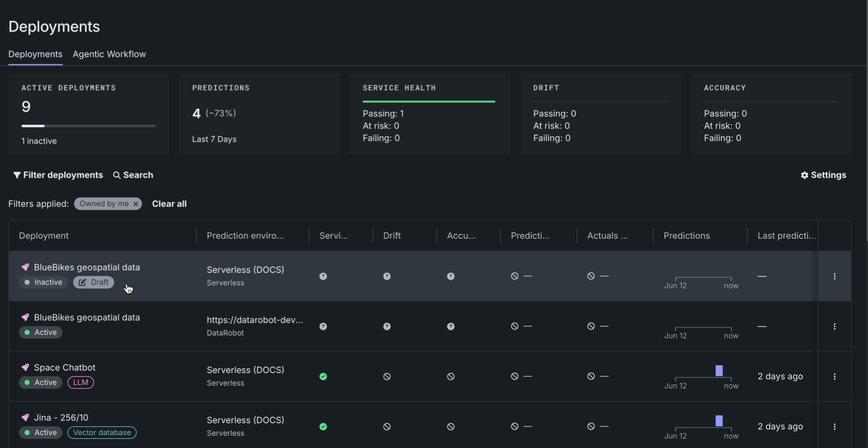Click the Active Deployments progress bar

(x=88, y=126)
